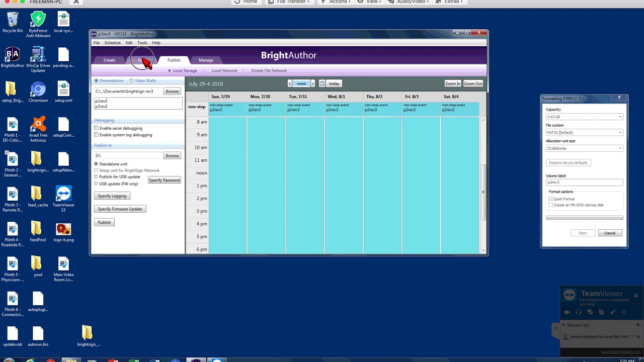Choose USB update (FW only) option
This screenshot has width=644, height=362.
point(96,184)
